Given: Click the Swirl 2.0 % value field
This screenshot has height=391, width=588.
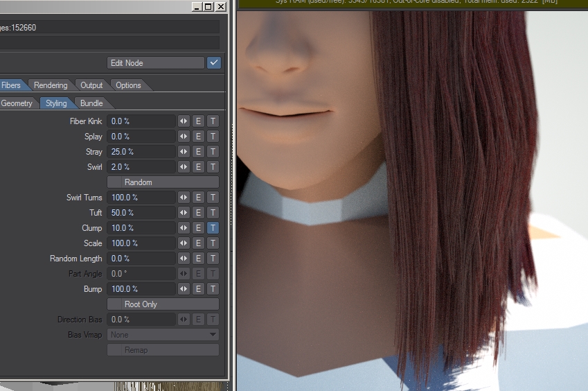Looking at the screenshot, I should tap(141, 167).
